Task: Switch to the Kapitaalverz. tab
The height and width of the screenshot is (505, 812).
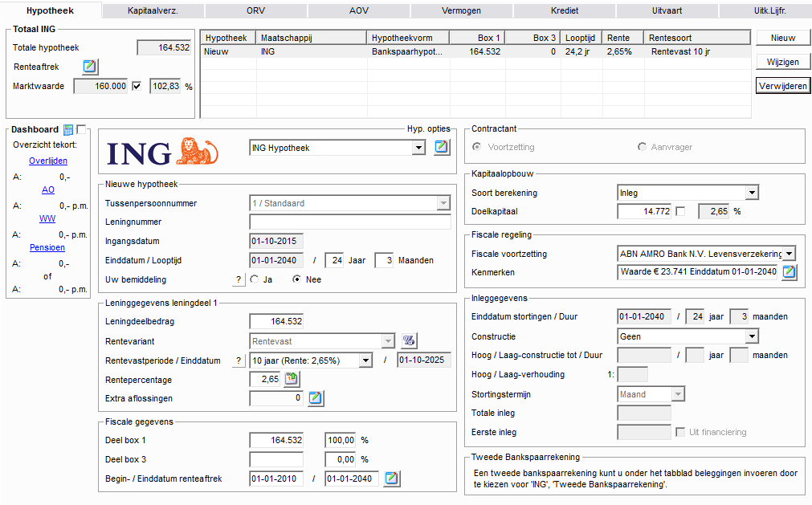Action: click(153, 10)
